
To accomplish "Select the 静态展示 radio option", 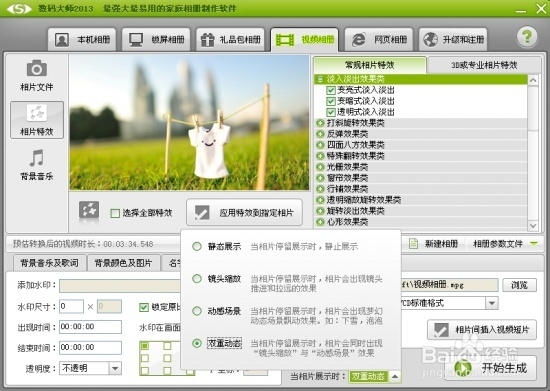I will [197, 247].
